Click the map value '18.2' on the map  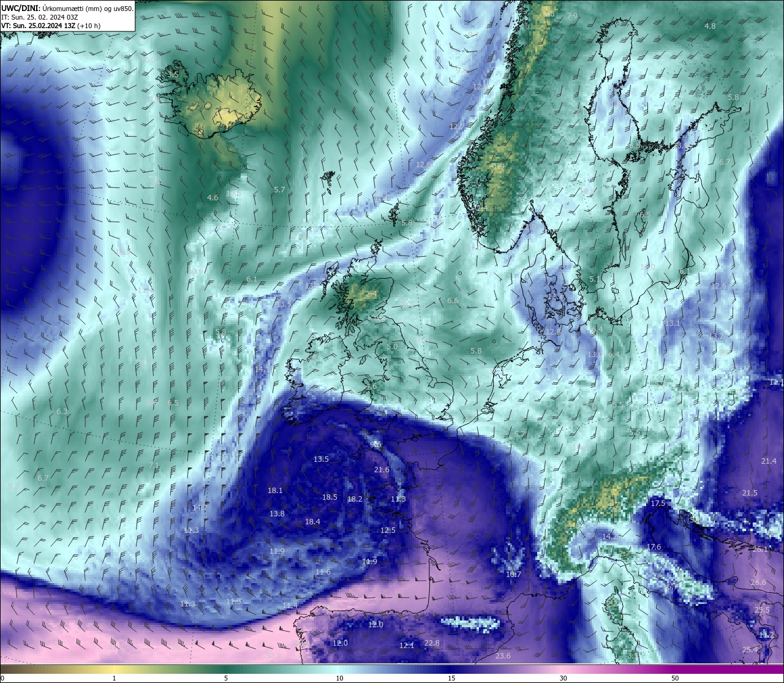[x=355, y=499]
